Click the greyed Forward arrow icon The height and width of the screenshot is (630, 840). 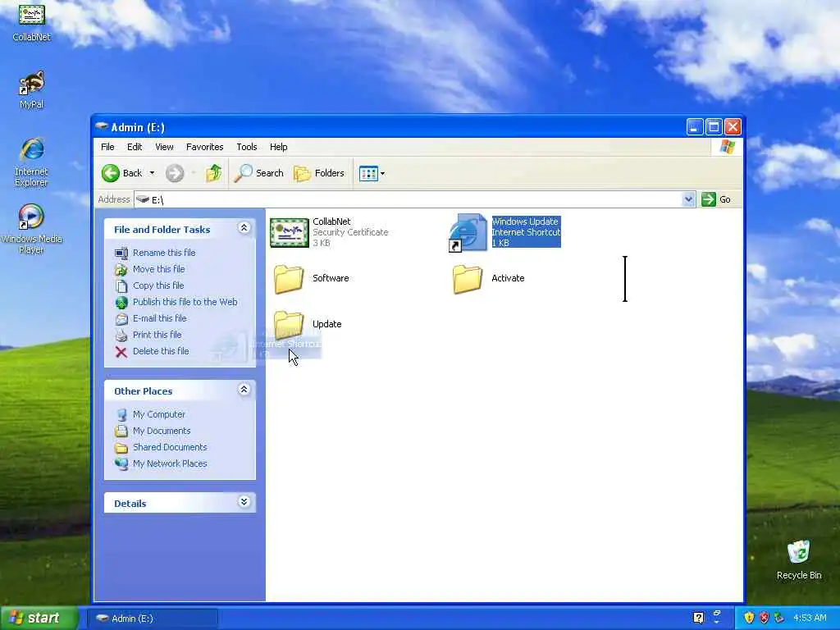[175, 173]
